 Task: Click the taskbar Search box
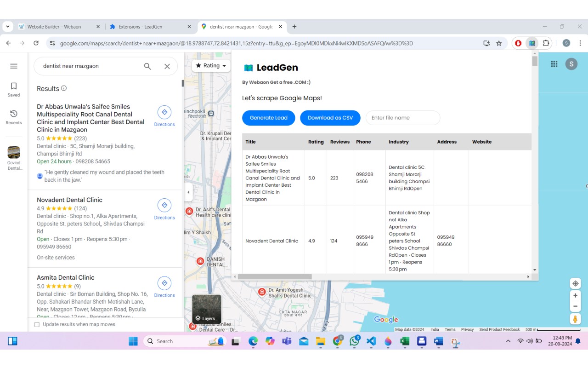(186, 341)
